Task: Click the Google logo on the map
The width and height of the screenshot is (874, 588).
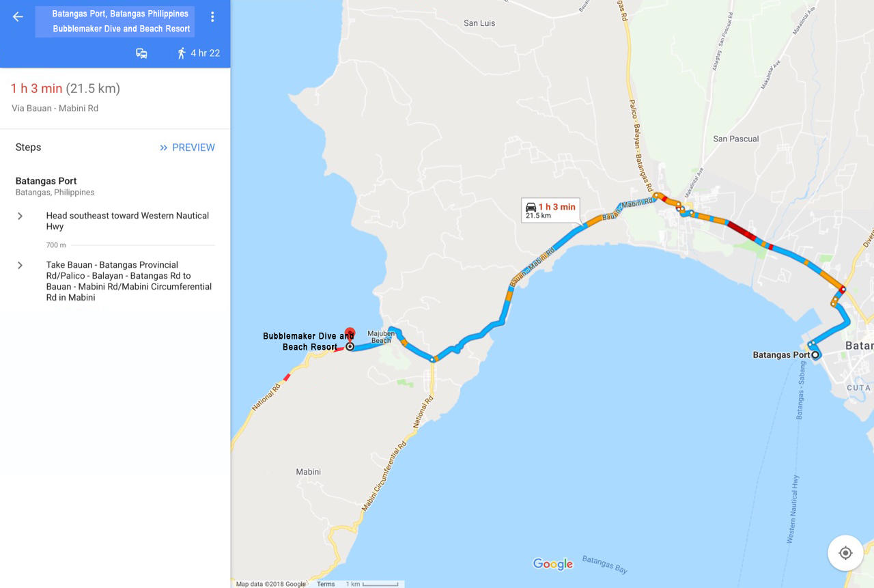Action: [553, 564]
